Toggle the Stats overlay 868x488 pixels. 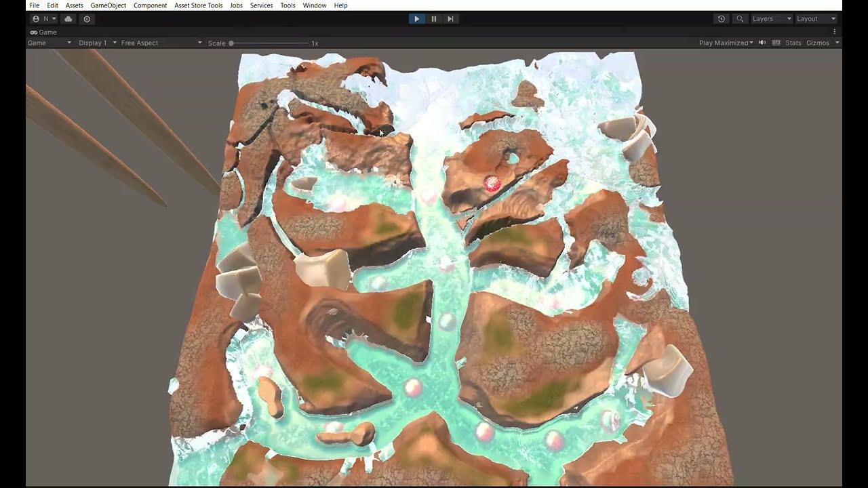click(793, 43)
